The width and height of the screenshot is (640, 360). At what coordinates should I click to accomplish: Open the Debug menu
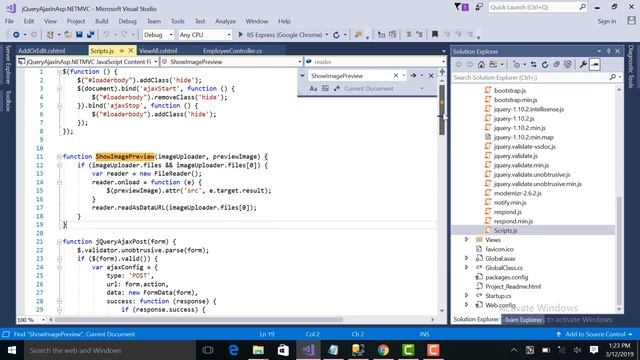point(127,21)
